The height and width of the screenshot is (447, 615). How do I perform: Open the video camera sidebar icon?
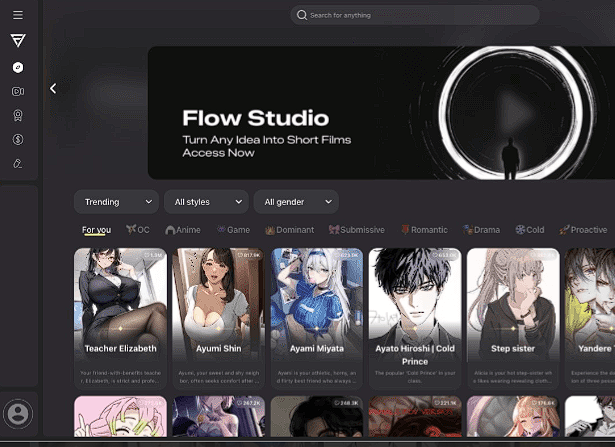18,91
